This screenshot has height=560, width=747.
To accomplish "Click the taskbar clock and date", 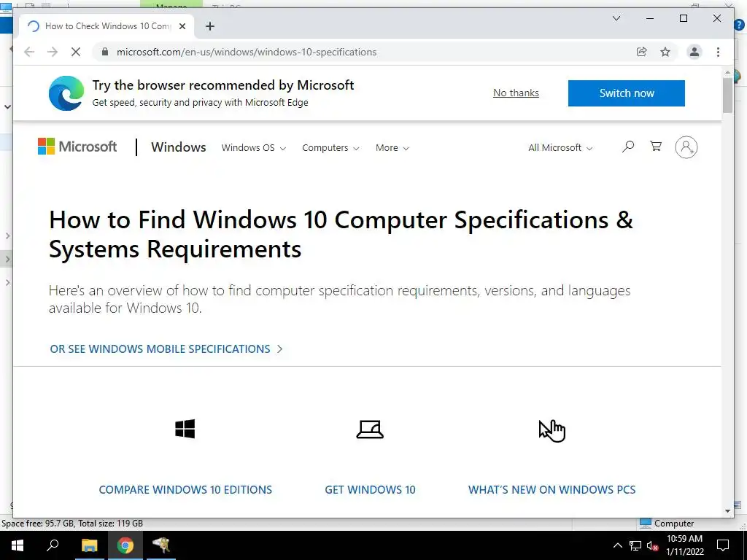I will tap(684, 545).
